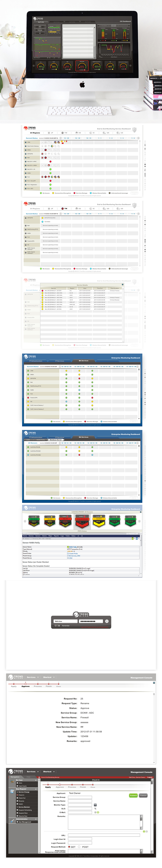Click the password field on the login form
The width and height of the screenshot is (162, 868).
[x=91, y=621]
